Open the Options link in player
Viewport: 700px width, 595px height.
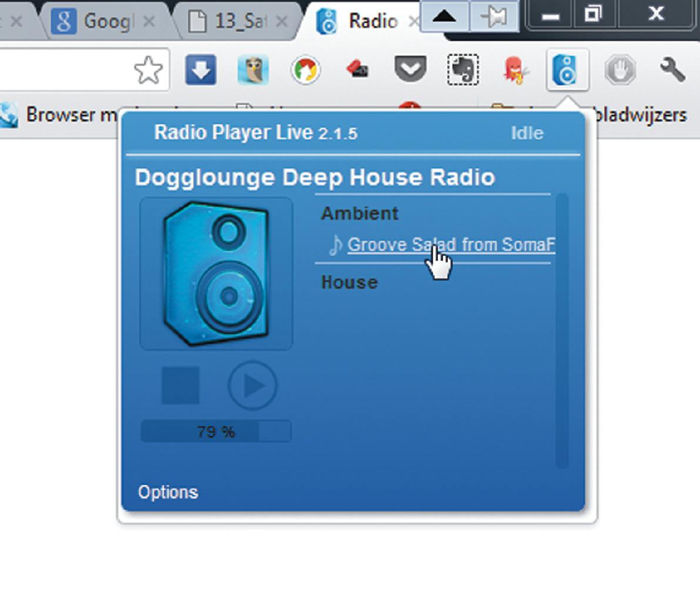pos(168,492)
